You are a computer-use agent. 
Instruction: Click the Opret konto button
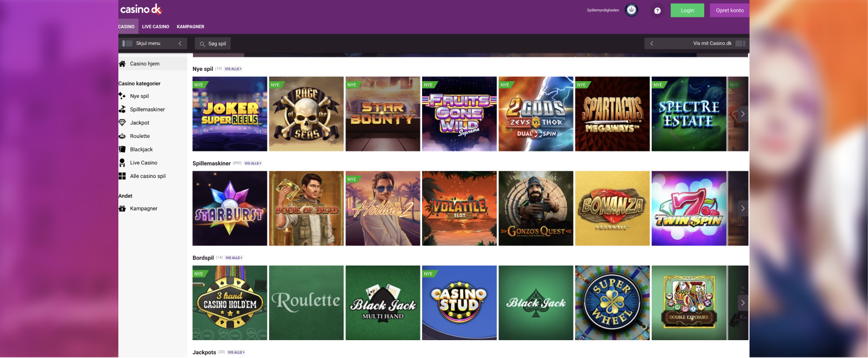pyautogui.click(x=730, y=10)
